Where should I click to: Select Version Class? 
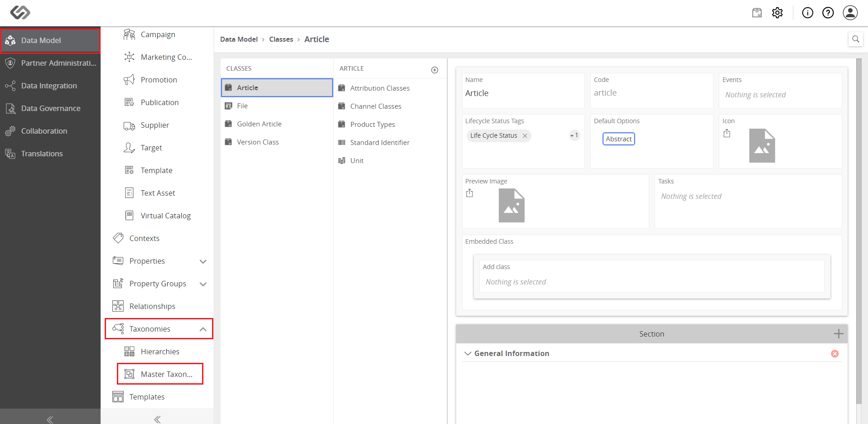(x=277, y=142)
